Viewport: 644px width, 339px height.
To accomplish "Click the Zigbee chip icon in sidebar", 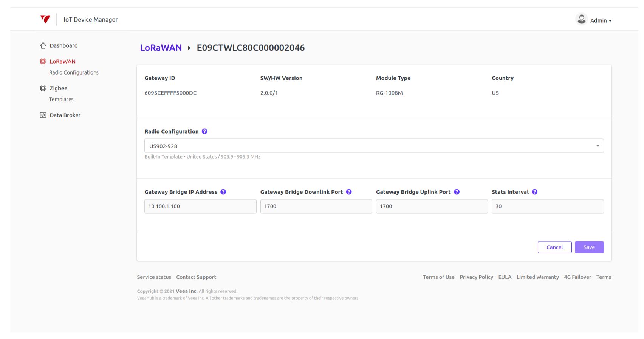I will [43, 88].
